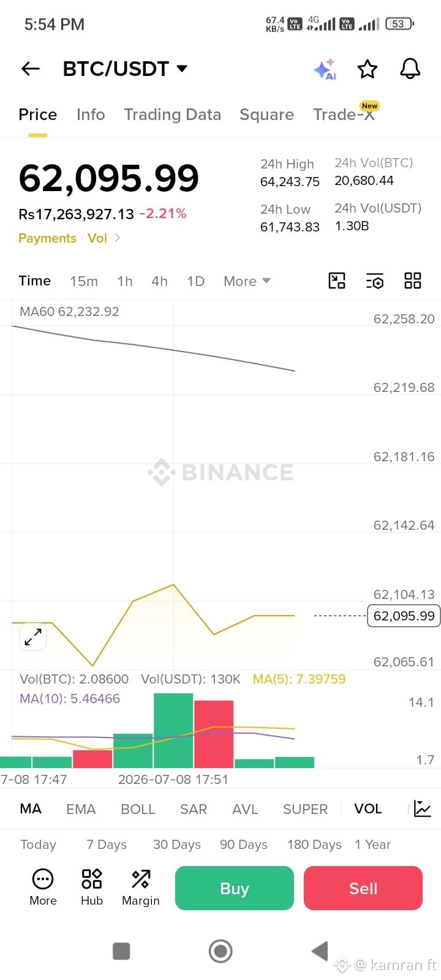Open the indicator chart icon after VOL
This screenshot has width=441, height=980.
pyautogui.click(x=423, y=809)
